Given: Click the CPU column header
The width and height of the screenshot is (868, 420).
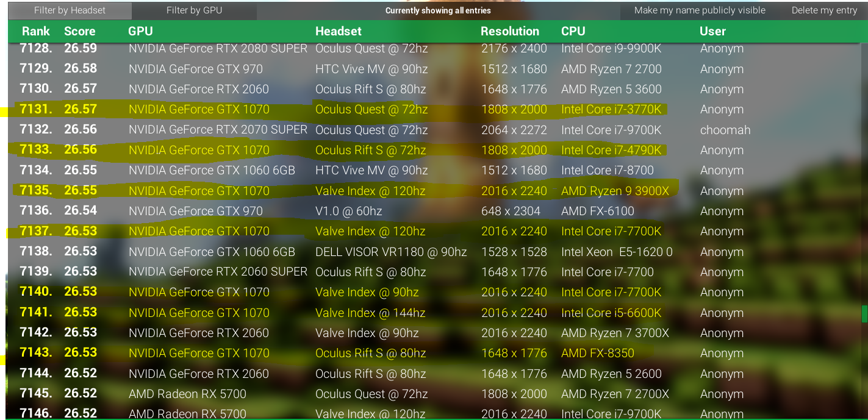Looking at the screenshot, I should 573,31.
